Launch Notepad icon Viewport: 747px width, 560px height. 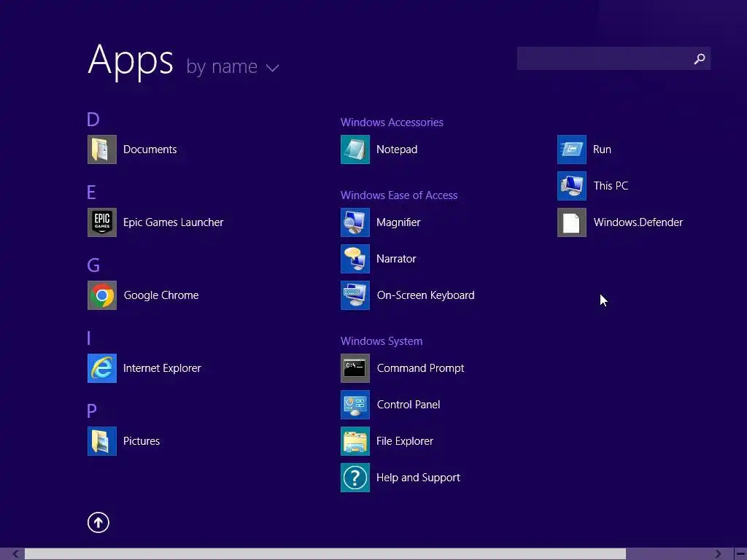[355, 149]
